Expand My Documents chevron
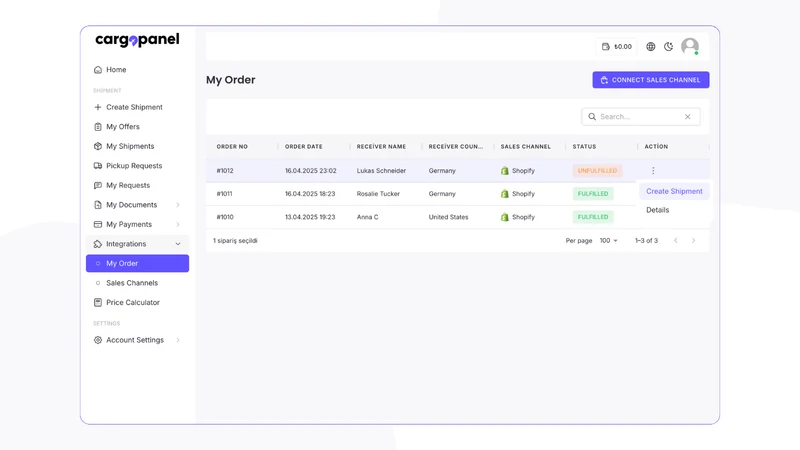 click(178, 205)
